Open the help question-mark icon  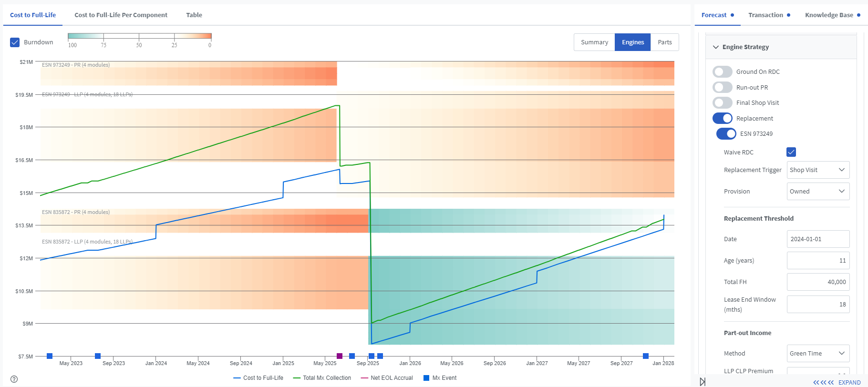tap(14, 379)
